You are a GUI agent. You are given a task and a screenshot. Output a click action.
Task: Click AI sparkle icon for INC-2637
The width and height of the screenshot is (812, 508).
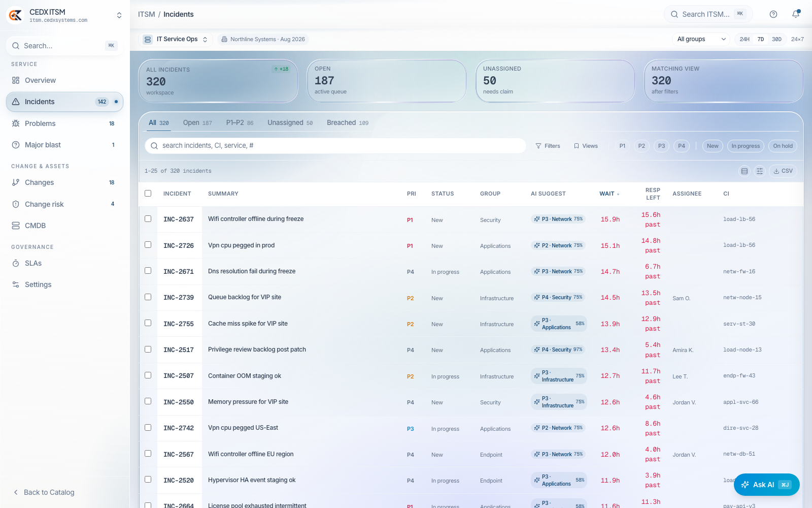tap(537, 219)
